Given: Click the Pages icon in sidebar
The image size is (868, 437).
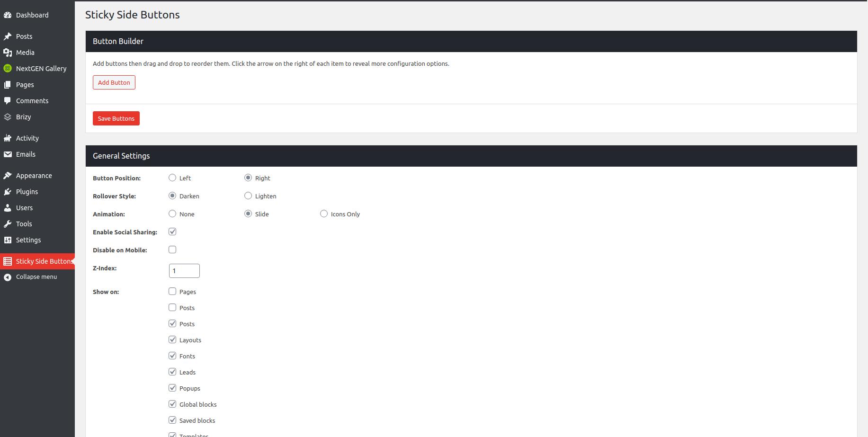Looking at the screenshot, I should (8, 85).
